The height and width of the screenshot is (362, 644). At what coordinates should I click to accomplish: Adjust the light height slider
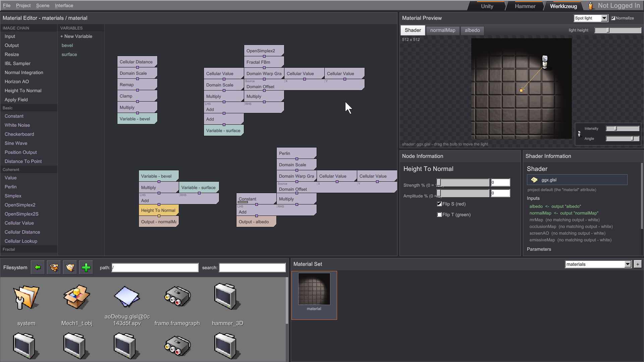point(618,30)
